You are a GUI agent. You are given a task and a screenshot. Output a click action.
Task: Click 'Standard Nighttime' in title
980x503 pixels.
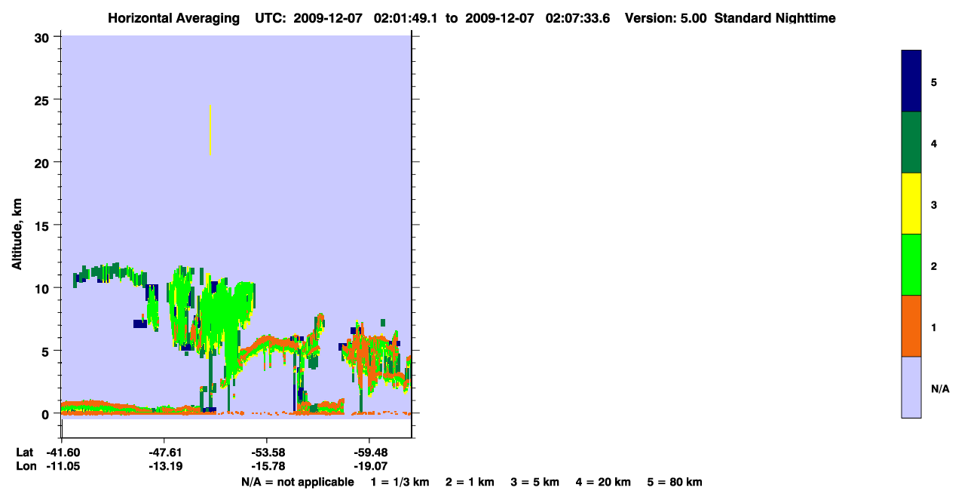click(775, 18)
